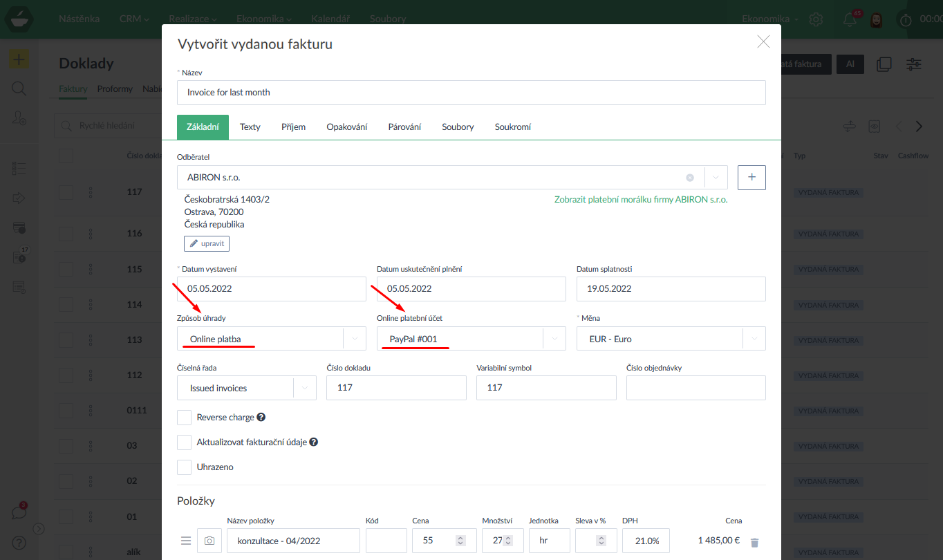The image size is (943, 560).
Task: Close the invoice creation dialog
Action: [x=763, y=42]
